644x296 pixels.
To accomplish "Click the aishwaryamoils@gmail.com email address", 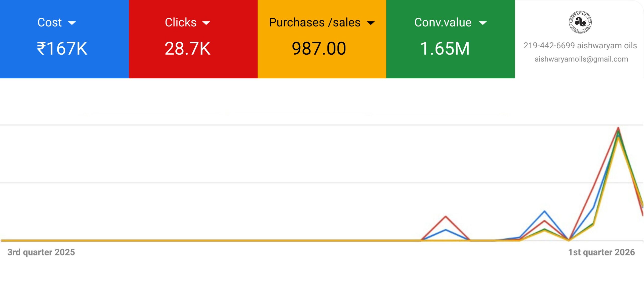I will tap(581, 59).
